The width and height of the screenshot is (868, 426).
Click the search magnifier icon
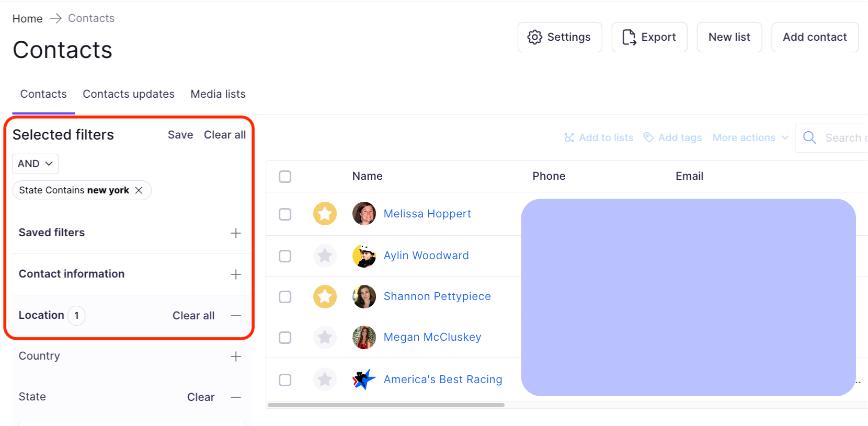[809, 137]
